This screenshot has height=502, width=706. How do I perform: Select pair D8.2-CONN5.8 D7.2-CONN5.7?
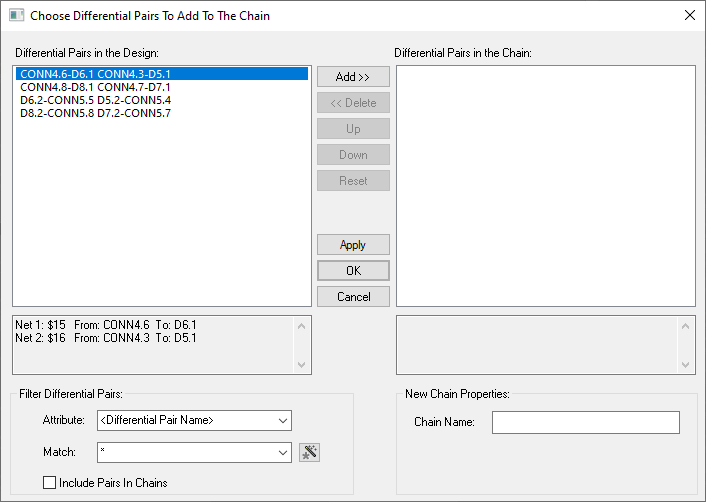tap(95, 113)
